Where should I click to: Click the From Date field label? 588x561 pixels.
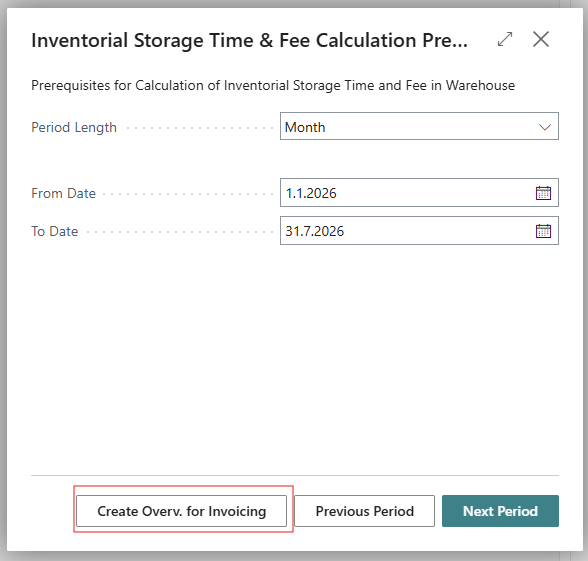[x=63, y=194]
